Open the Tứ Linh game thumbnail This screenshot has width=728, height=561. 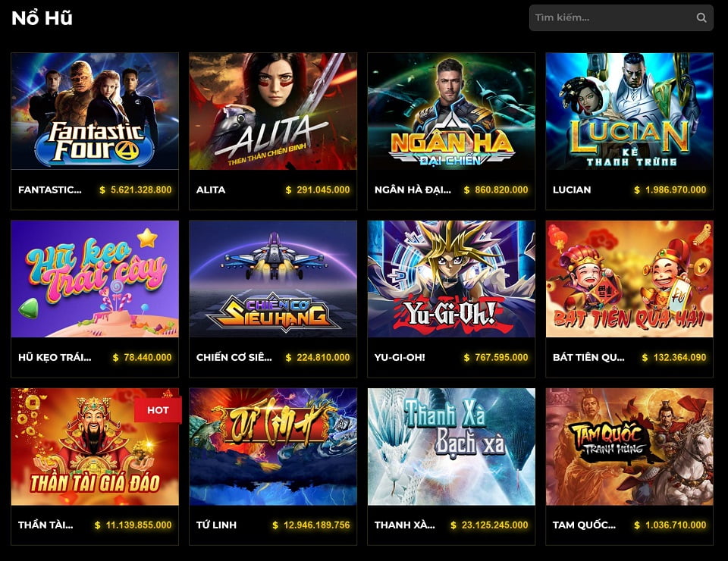point(273,447)
